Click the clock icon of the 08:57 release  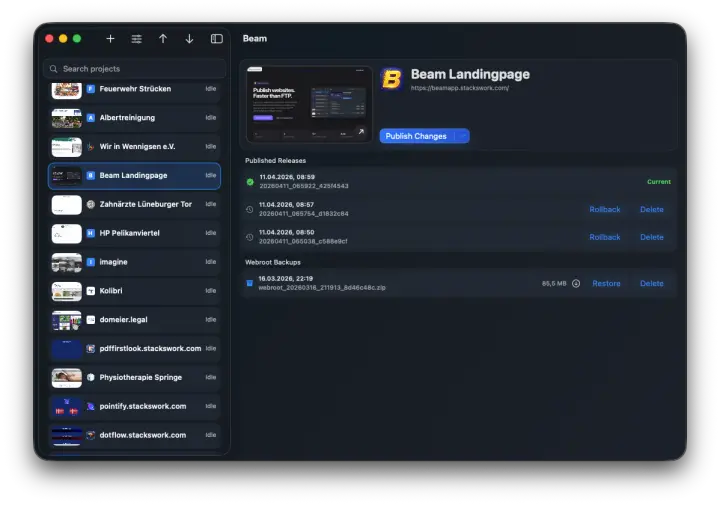point(249,210)
